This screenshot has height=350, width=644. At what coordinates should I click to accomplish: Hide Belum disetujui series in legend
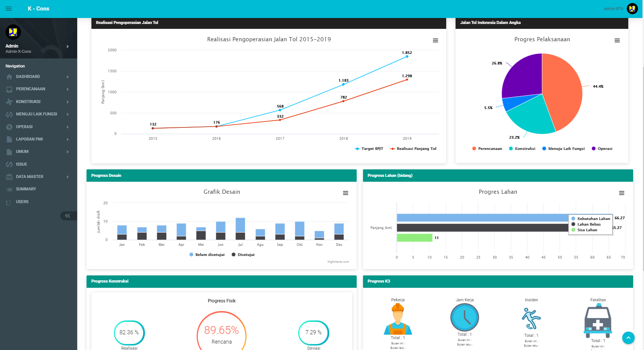tap(207, 255)
